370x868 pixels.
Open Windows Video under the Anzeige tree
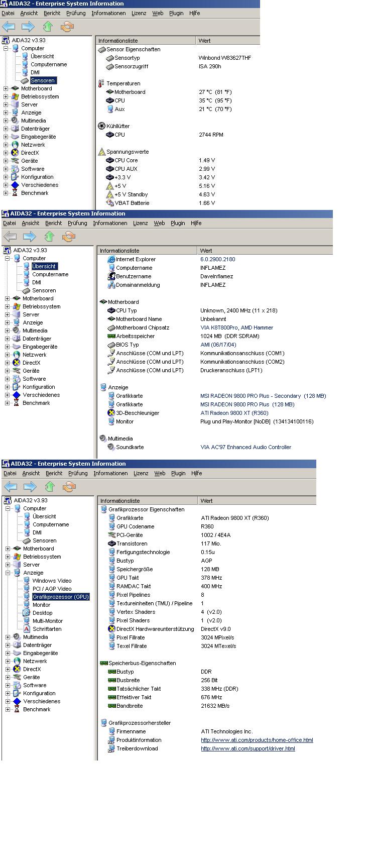pos(52,581)
